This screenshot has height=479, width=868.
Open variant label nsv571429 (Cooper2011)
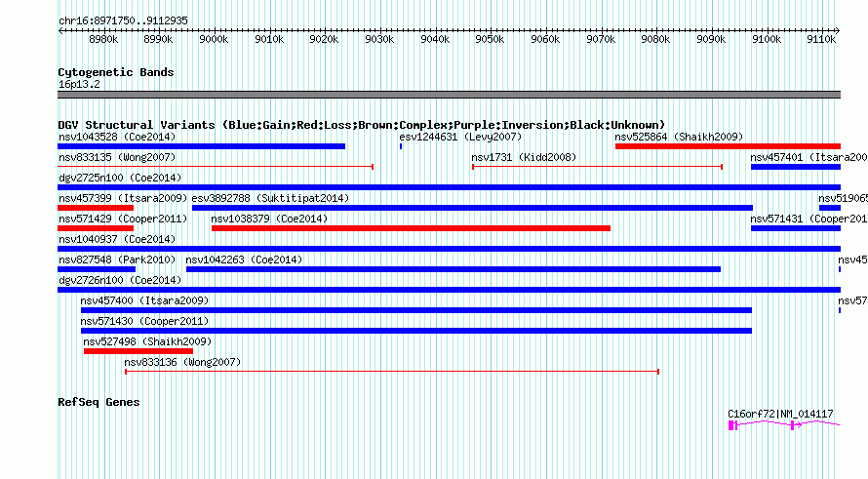(x=123, y=219)
